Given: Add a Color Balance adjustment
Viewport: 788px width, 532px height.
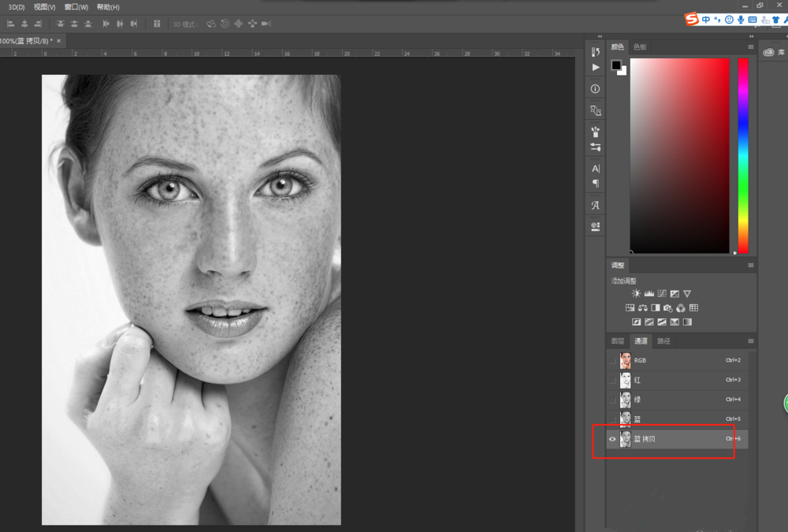Looking at the screenshot, I should coord(643,307).
